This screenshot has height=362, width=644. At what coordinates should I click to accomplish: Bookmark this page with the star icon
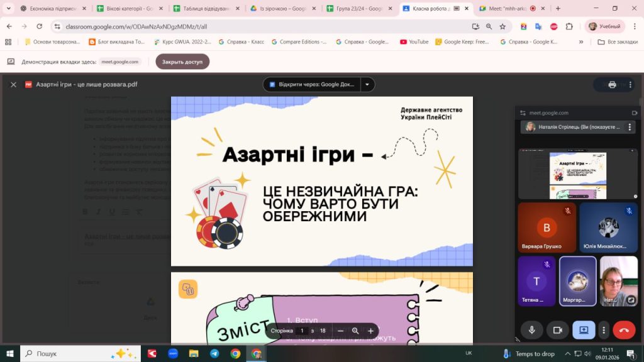tap(502, 26)
